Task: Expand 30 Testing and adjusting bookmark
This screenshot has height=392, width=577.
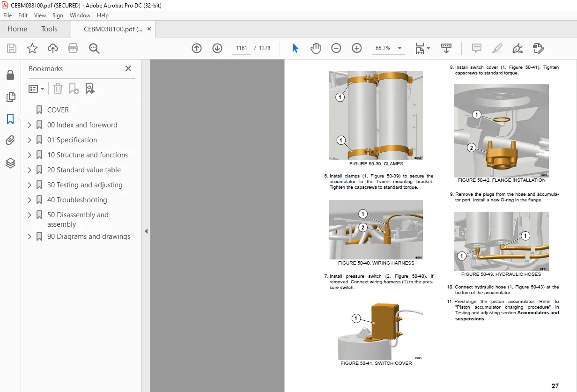Action: tap(30, 185)
